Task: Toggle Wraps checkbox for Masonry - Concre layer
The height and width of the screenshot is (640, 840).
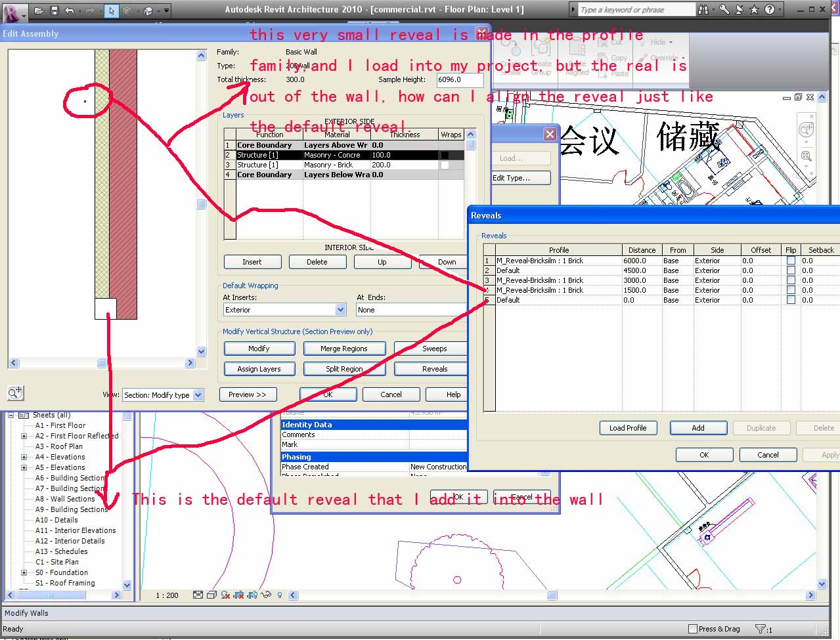Action: point(445,155)
